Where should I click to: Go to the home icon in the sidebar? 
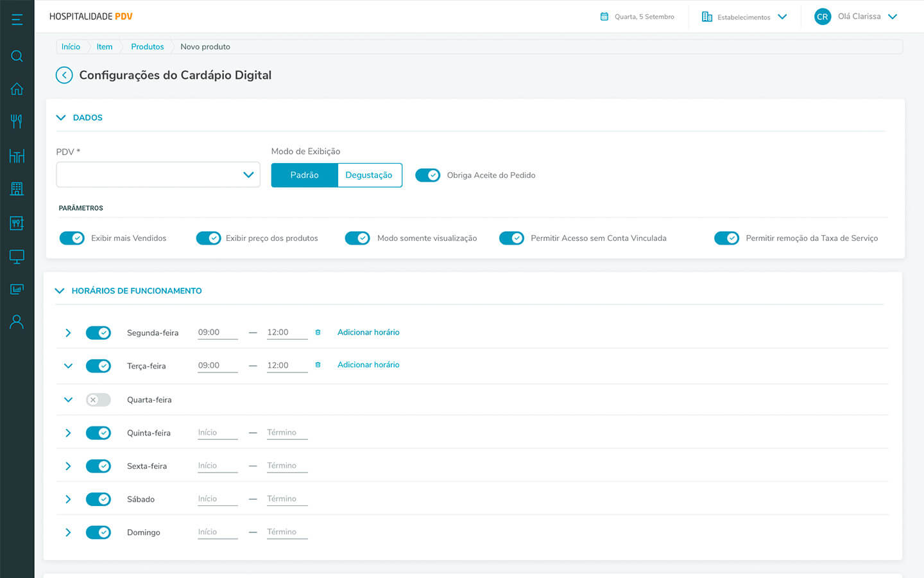tap(17, 89)
